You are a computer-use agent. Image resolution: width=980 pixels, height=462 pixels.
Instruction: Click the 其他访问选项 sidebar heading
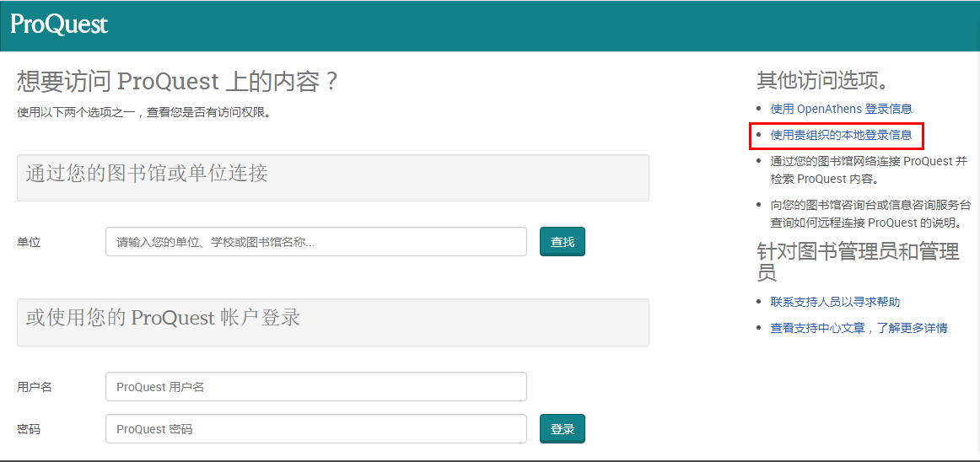[823, 81]
